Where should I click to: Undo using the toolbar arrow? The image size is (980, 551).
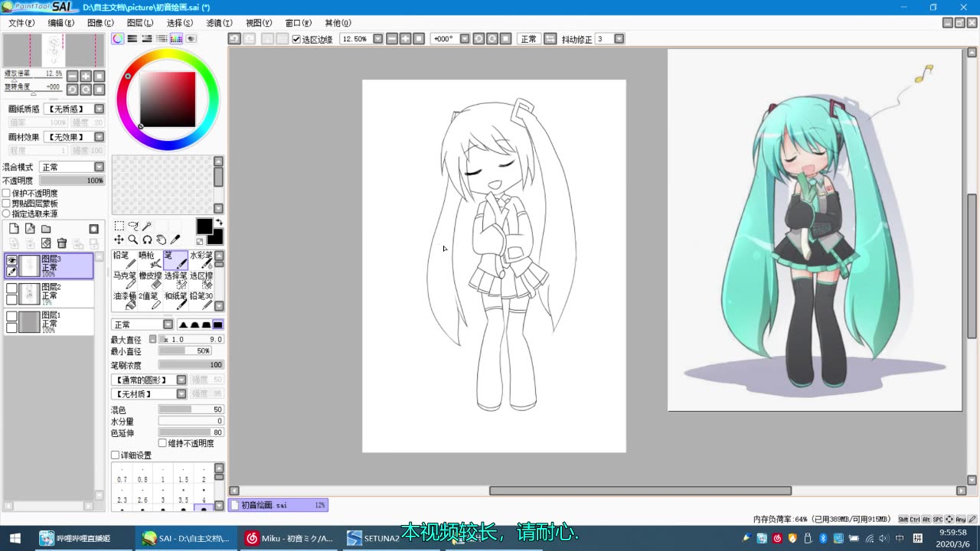pos(234,39)
